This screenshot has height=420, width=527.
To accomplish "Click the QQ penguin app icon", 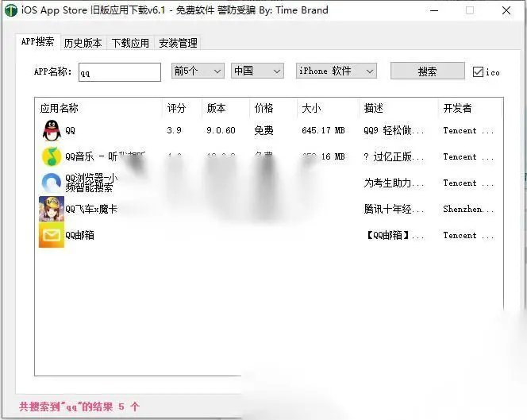I will [52, 130].
